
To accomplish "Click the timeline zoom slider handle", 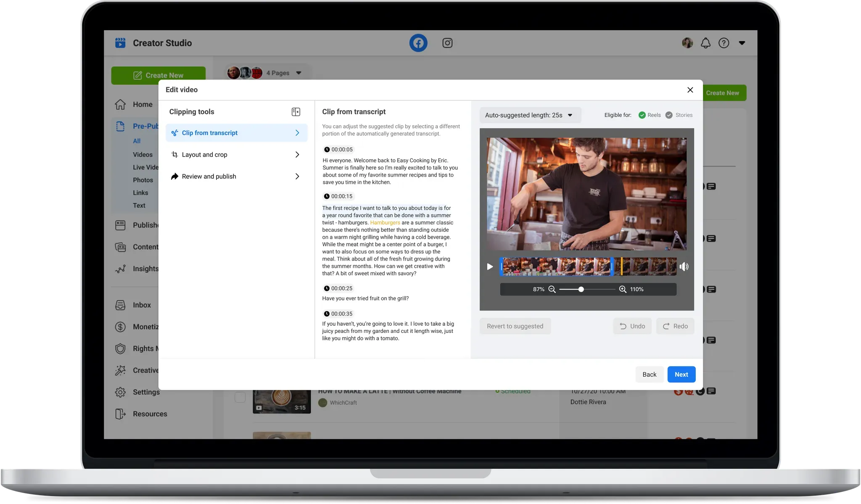I will coord(581,289).
